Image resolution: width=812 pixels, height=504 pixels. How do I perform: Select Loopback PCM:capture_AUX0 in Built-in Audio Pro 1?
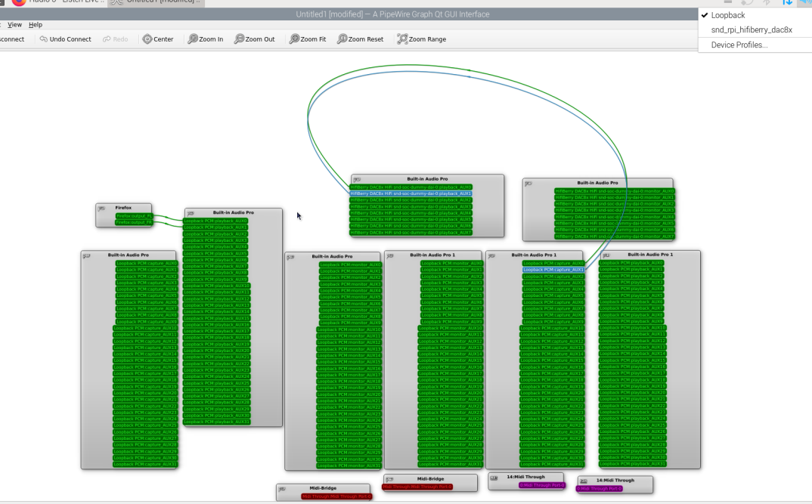(x=553, y=264)
